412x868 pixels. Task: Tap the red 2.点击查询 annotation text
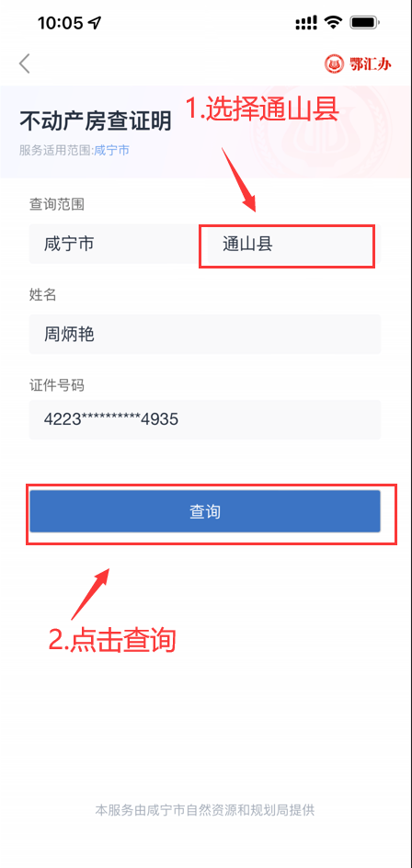[112, 640]
